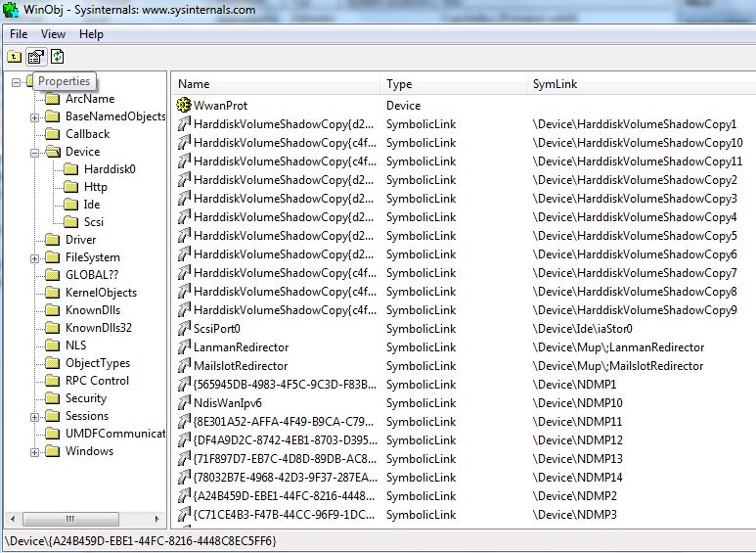
Task: Select the Ide folder icon
Action: point(70,205)
